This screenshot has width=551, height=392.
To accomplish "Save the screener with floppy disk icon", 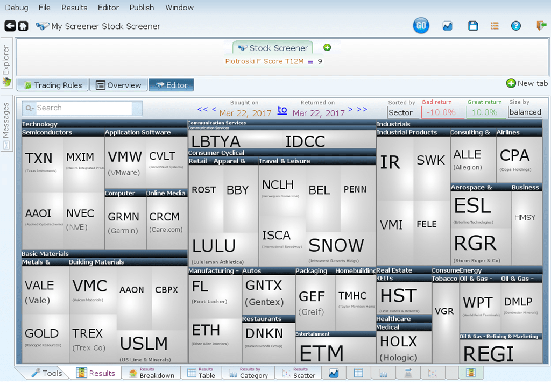I will 473,26.
